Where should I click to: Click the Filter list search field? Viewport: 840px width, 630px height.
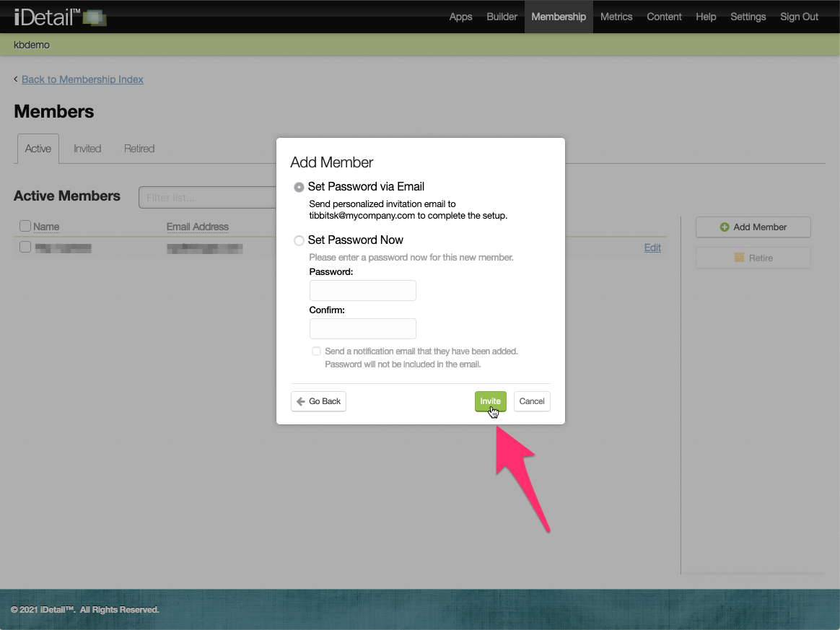coord(208,198)
